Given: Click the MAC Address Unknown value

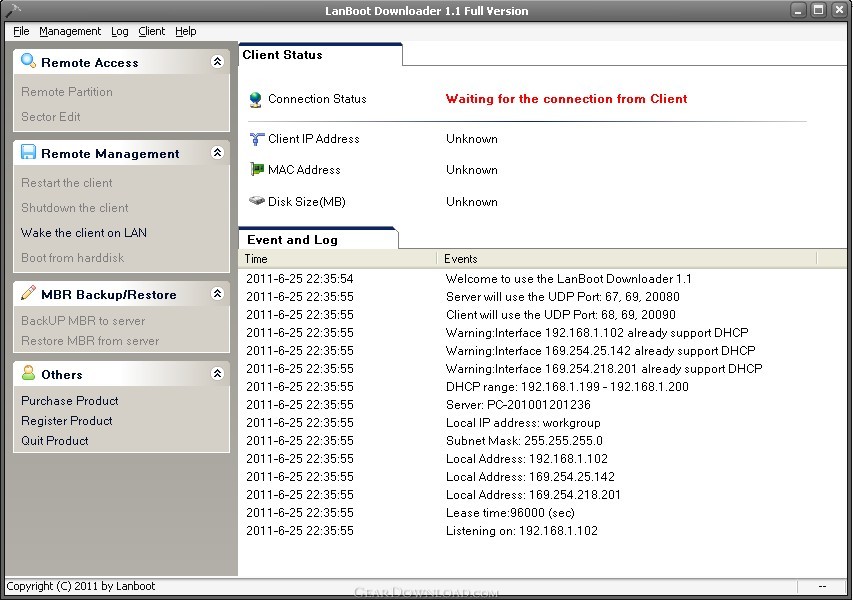Looking at the screenshot, I should pos(472,170).
